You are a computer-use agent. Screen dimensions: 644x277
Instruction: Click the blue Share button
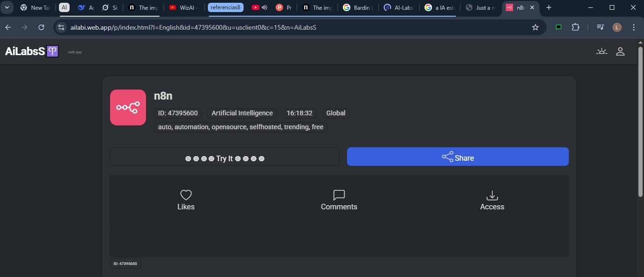pos(458,157)
